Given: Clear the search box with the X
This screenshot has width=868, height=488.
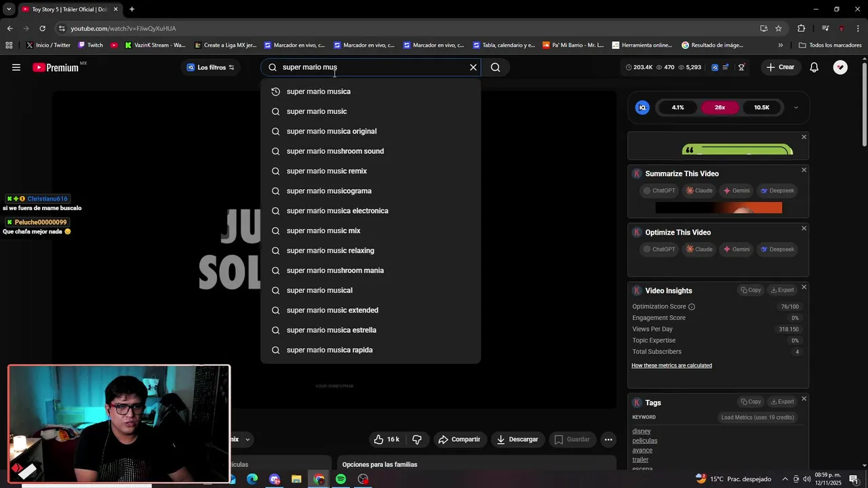Looking at the screenshot, I should [x=473, y=67].
